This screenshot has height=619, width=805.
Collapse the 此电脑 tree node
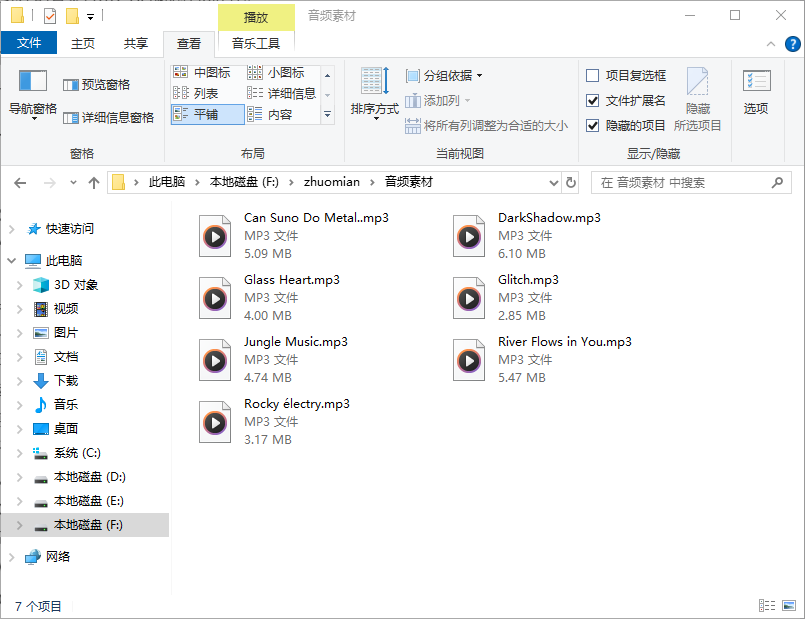tap(12, 261)
